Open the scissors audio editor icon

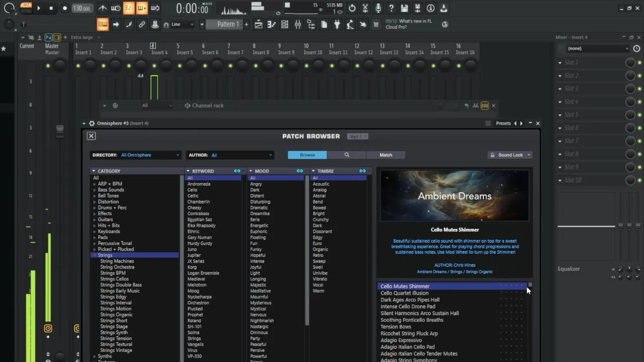click(x=365, y=8)
